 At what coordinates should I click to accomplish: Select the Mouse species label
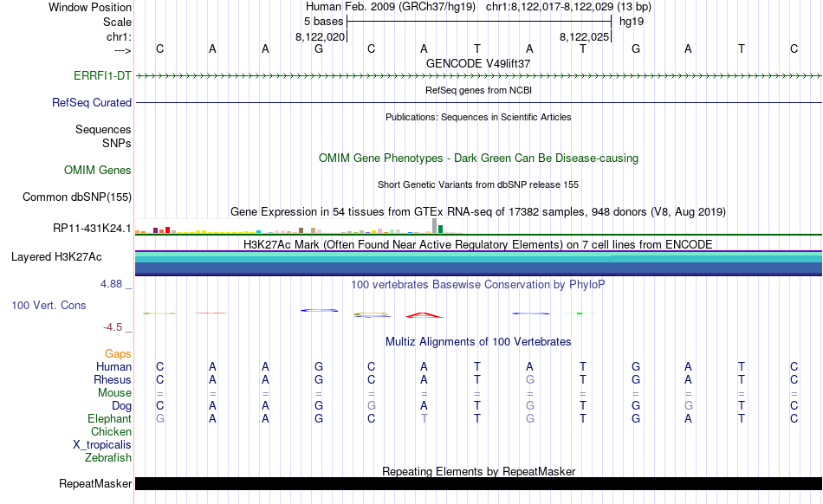(x=115, y=393)
